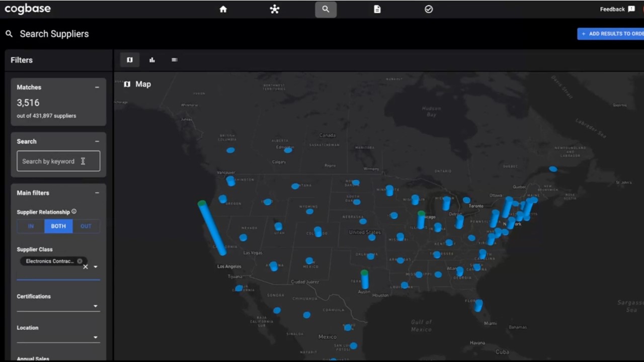This screenshot has width=644, height=362.
Task: Select the search magnifier icon in navbar
Action: tap(326, 9)
